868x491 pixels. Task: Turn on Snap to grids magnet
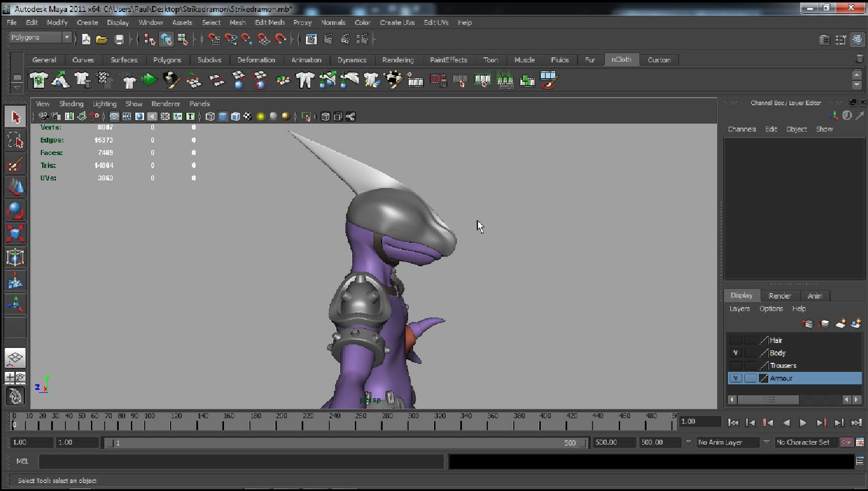point(214,39)
